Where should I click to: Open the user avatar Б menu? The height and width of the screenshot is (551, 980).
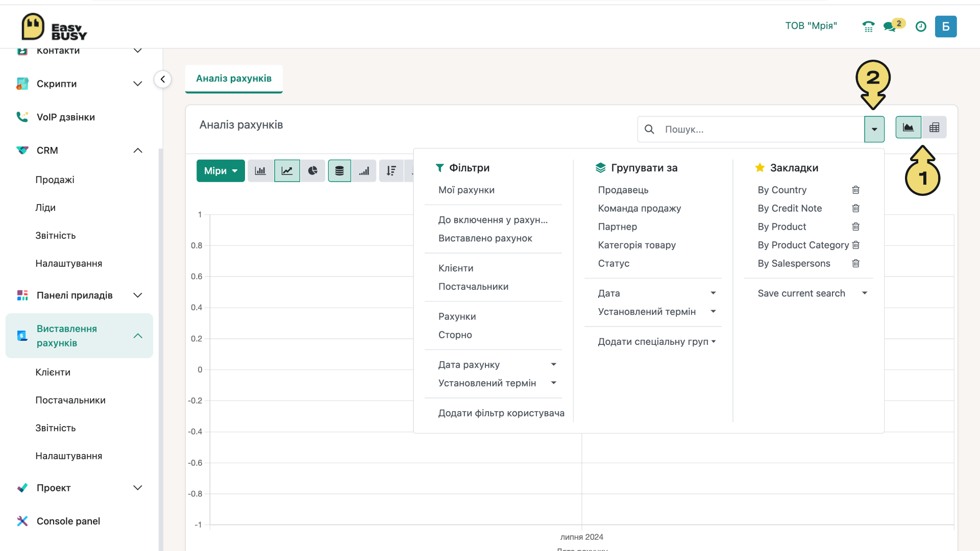pos(946,27)
